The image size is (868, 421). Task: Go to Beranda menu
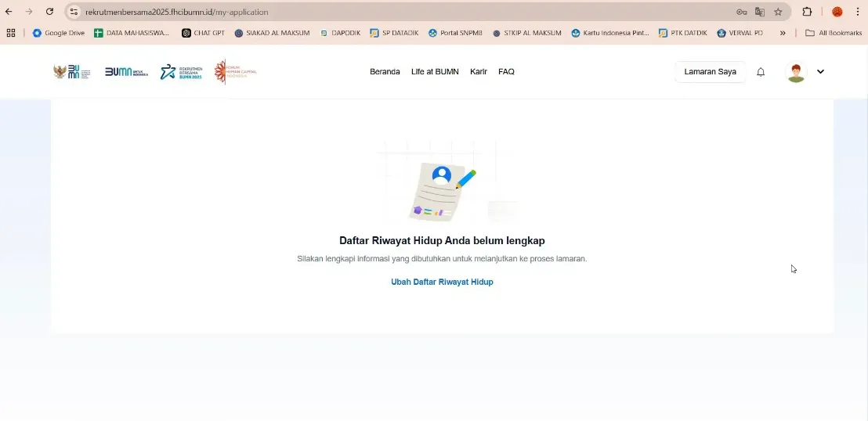[385, 71]
